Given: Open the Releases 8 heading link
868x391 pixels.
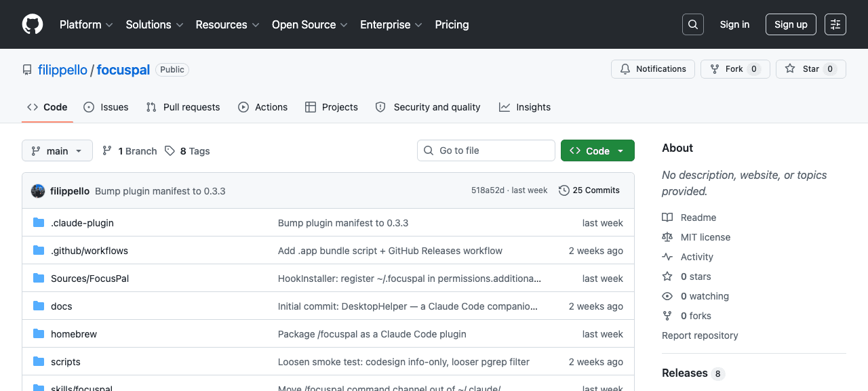Looking at the screenshot, I should (693, 373).
